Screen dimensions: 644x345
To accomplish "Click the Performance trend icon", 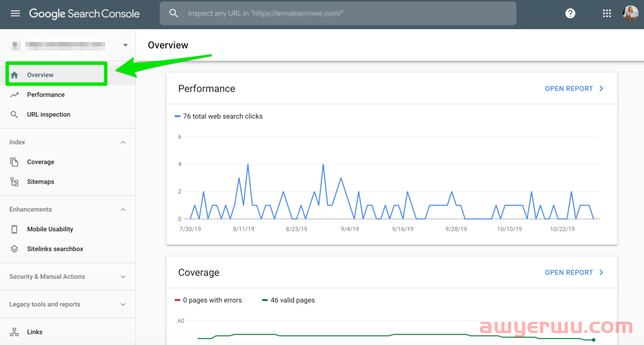I will [14, 95].
